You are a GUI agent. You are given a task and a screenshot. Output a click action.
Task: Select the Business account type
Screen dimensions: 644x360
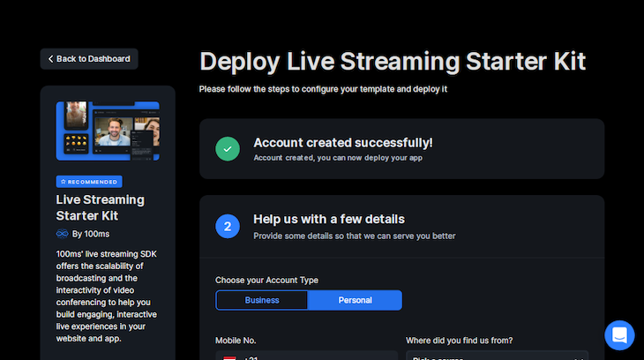(x=262, y=300)
